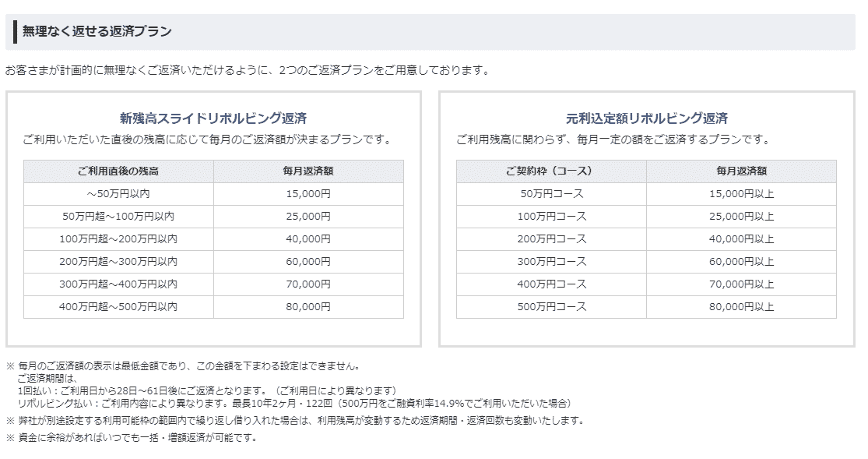
Task: Select the 新残高スライドリボルビング返済 plan title
Action: pyautogui.click(x=213, y=118)
